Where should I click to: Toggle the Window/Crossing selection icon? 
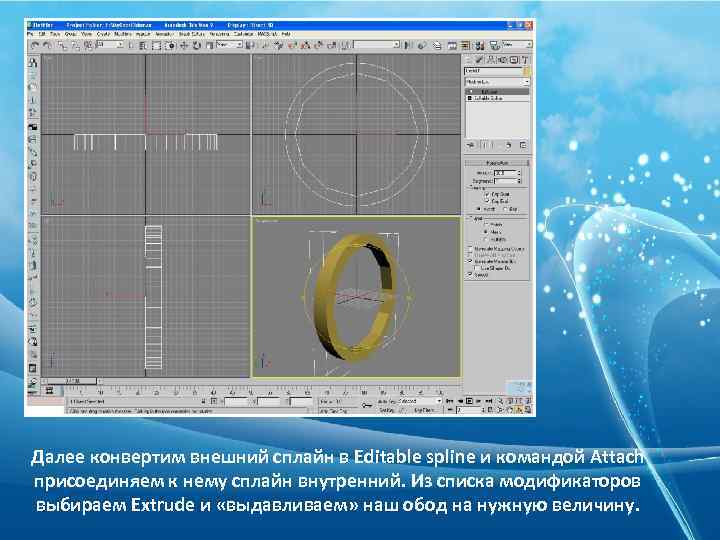(x=170, y=45)
